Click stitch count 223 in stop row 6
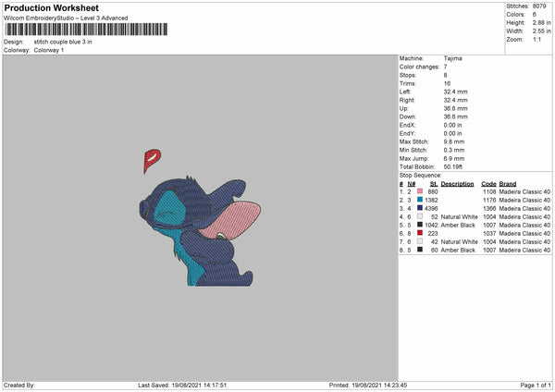Screen dimensions: 555x392 click(433, 234)
